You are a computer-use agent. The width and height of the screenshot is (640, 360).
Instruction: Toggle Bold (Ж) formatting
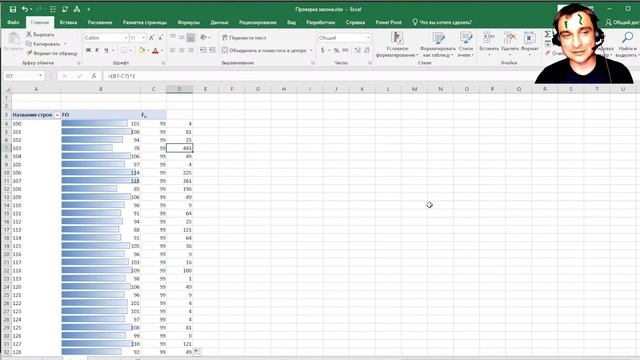[x=88, y=50]
